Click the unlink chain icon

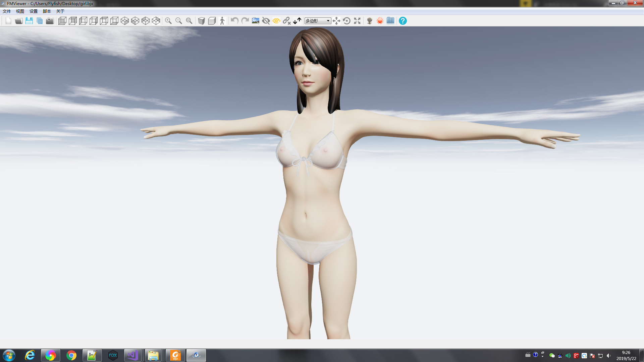(x=286, y=21)
